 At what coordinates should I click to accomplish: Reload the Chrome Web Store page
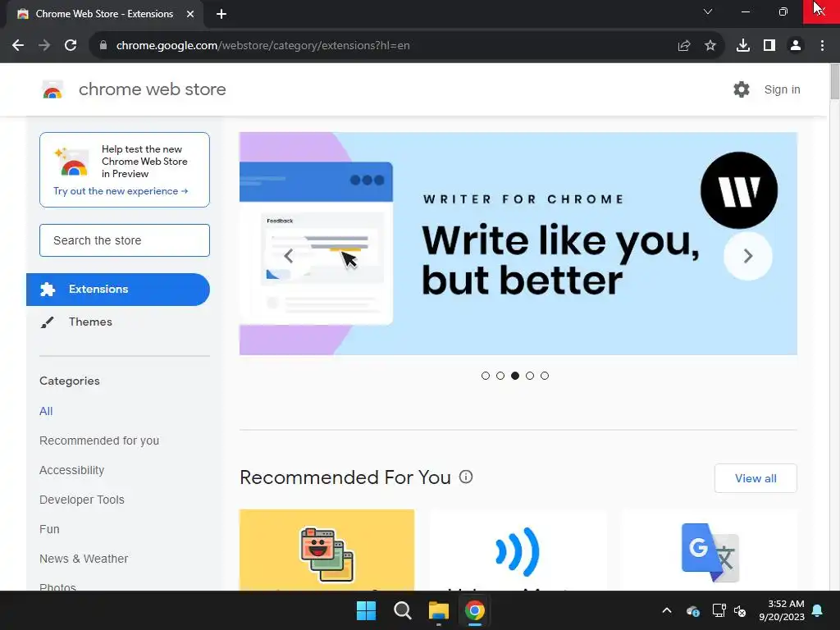tap(71, 46)
